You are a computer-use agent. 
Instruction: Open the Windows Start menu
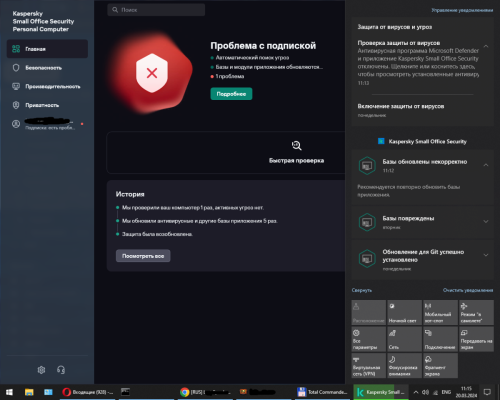(9, 392)
